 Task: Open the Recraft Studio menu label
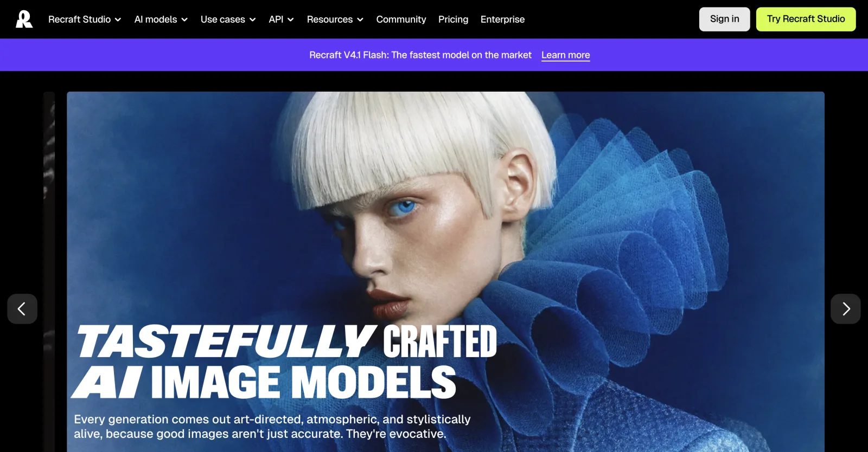pos(79,20)
